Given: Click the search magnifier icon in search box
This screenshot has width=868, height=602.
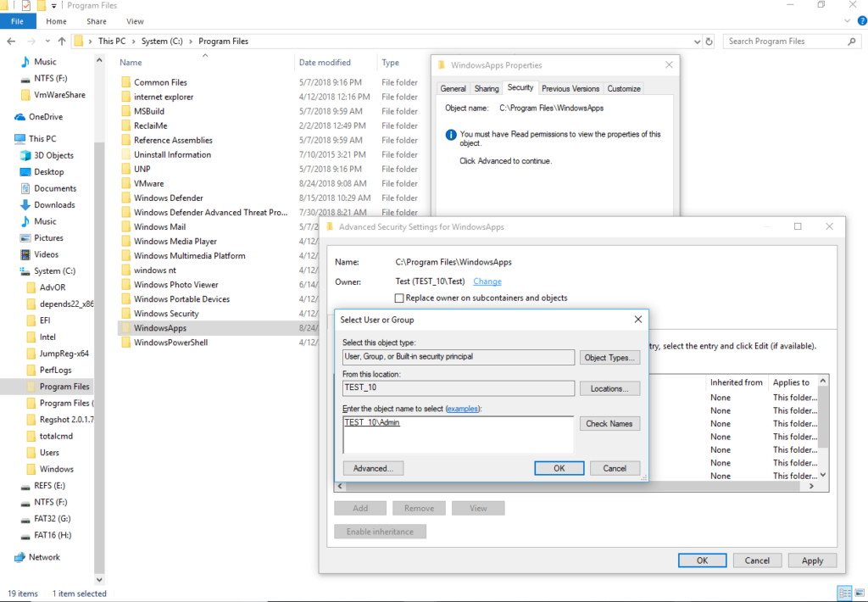Looking at the screenshot, I should (x=852, y=41).
